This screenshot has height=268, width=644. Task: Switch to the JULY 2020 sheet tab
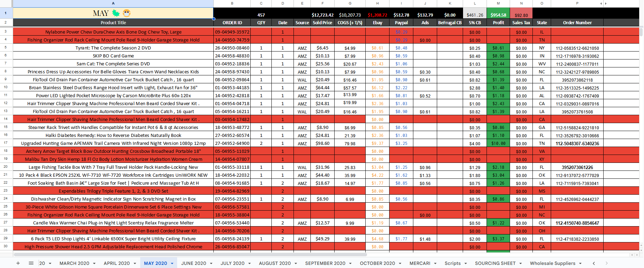click(232, 263)
